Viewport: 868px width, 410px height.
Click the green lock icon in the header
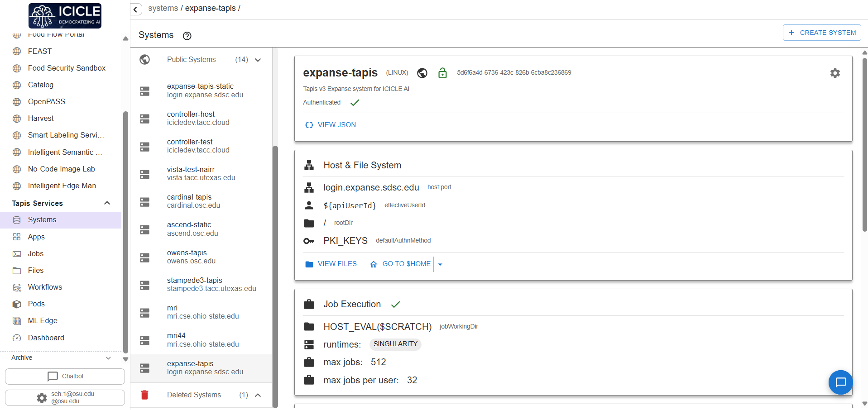click(442, 73)
